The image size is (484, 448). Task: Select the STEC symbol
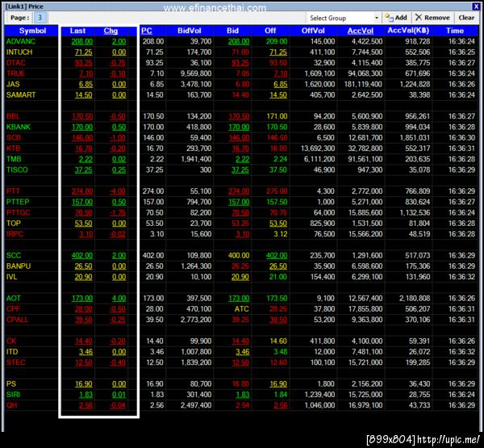16,362
